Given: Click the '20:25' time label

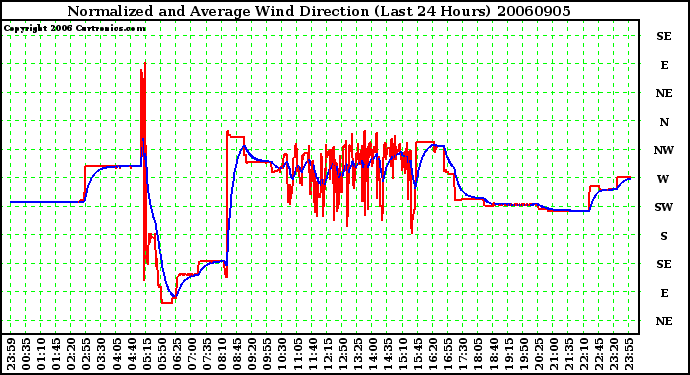Looking at the screenshot, I should pyautogui.click(x=539, y=354).
